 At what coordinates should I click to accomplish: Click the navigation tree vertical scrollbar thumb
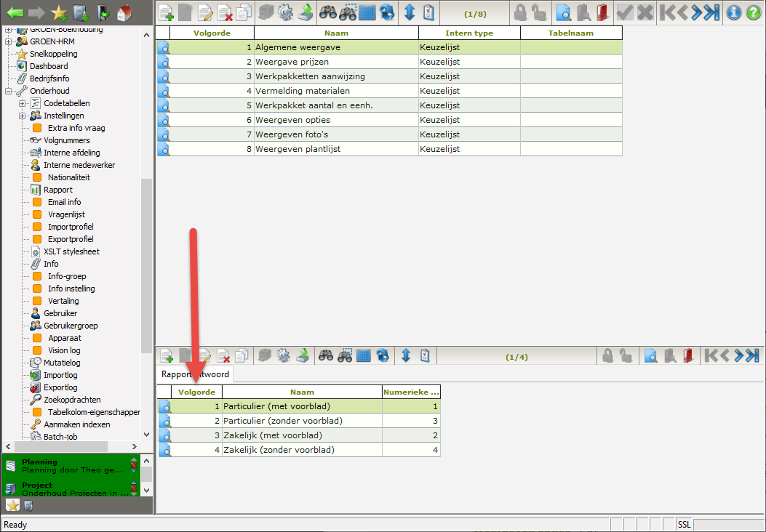point(146,305)
